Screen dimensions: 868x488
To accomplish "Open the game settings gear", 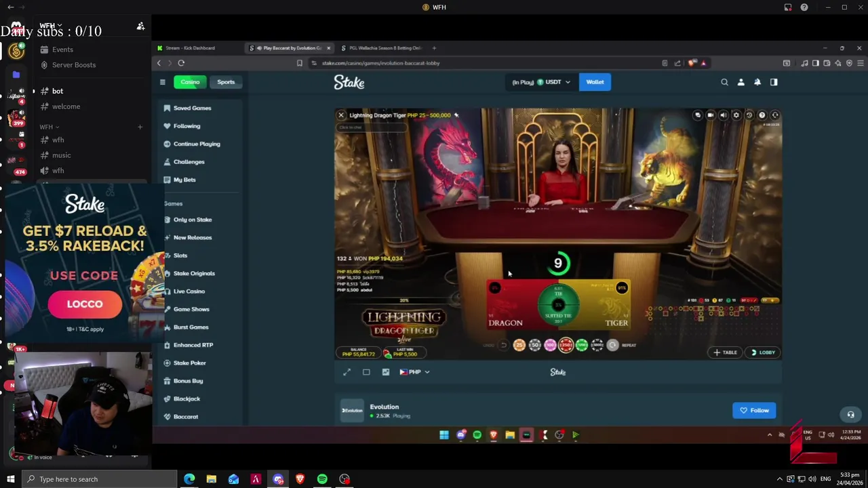I will (736, 115).
